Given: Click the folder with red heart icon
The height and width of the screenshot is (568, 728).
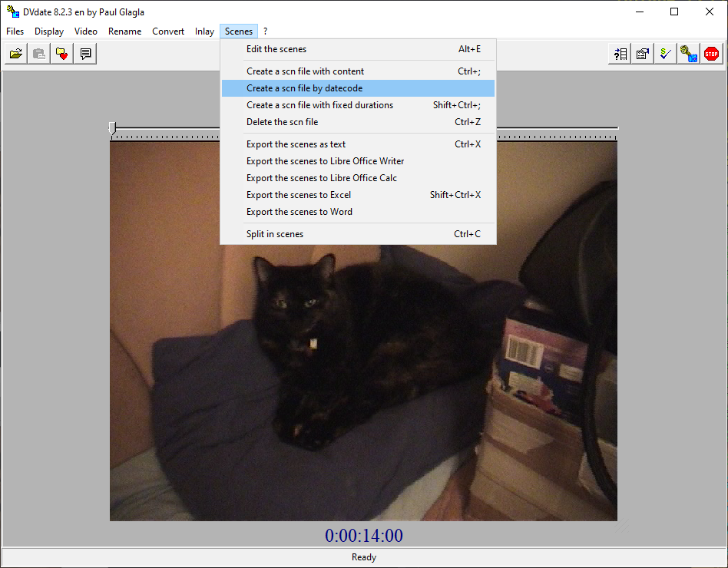Looking at the screenshot, I should pos(61,54).
